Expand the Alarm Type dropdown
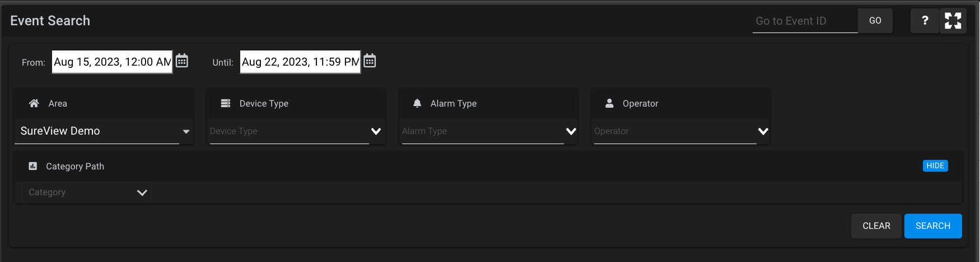 pos(488,131)
